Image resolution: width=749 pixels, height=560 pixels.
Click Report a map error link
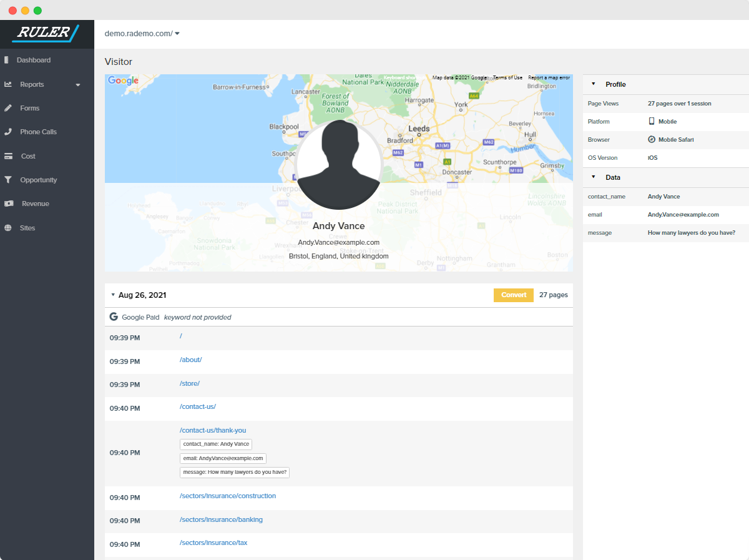tap(549, 77)
